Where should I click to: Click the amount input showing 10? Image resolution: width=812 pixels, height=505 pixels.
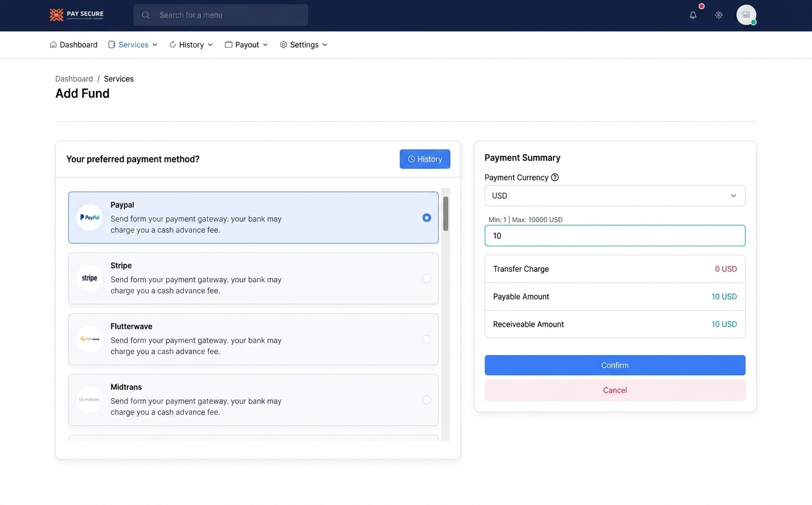tap(615, 236)
